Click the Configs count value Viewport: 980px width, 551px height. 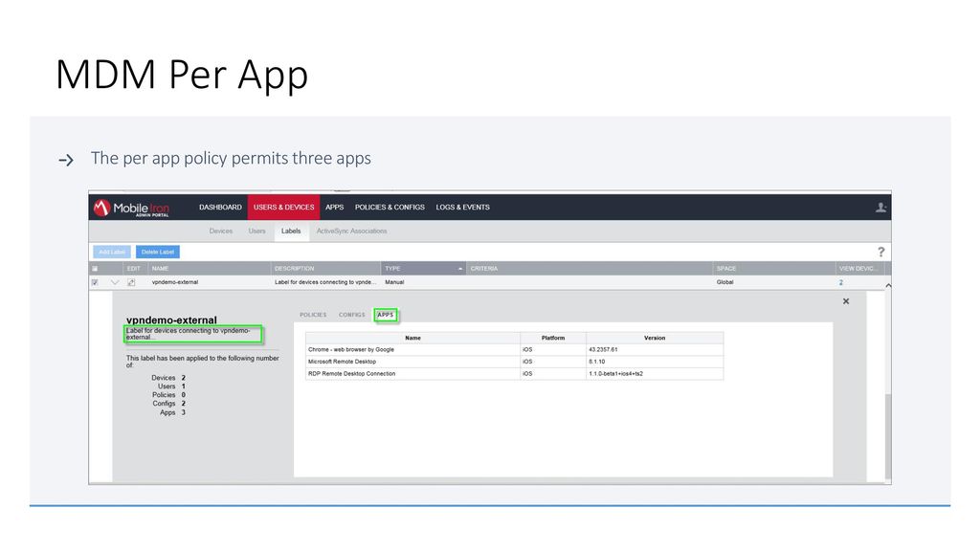click(183, 404)
